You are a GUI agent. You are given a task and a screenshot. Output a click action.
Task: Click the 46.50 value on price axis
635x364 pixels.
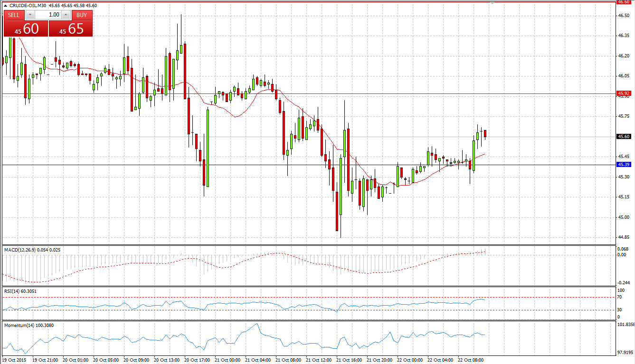click(623, 16)
